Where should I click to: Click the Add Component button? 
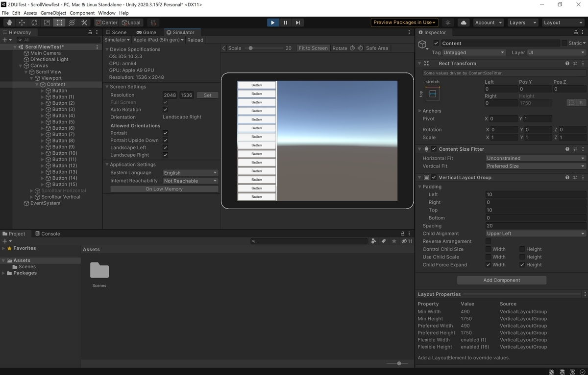[501, 280]
